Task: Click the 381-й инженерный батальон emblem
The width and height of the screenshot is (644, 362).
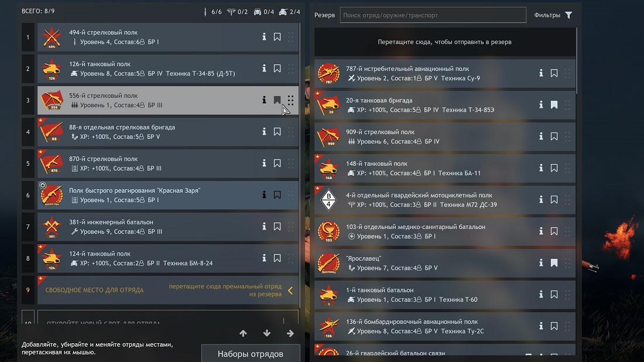Action: point(52,227)
